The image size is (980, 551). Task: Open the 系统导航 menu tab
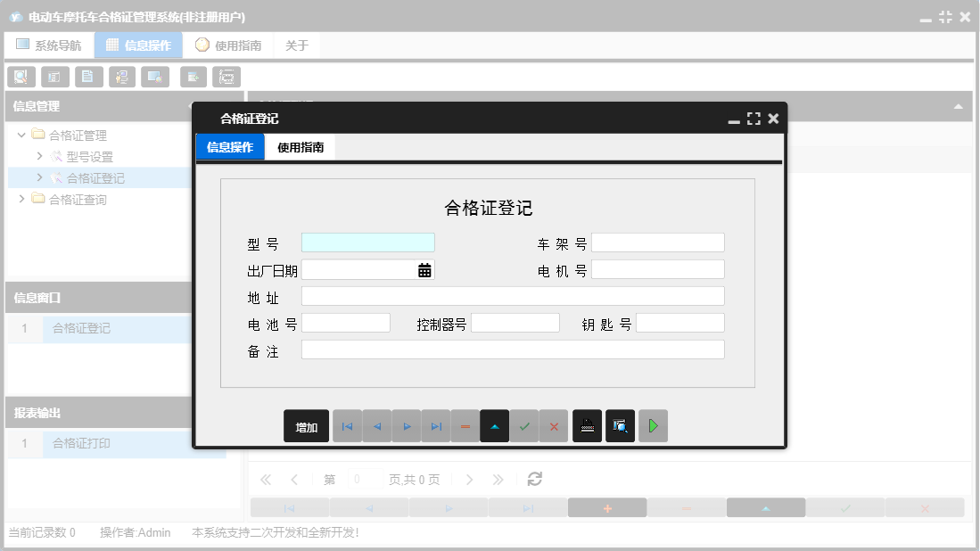tap(49, 44)
